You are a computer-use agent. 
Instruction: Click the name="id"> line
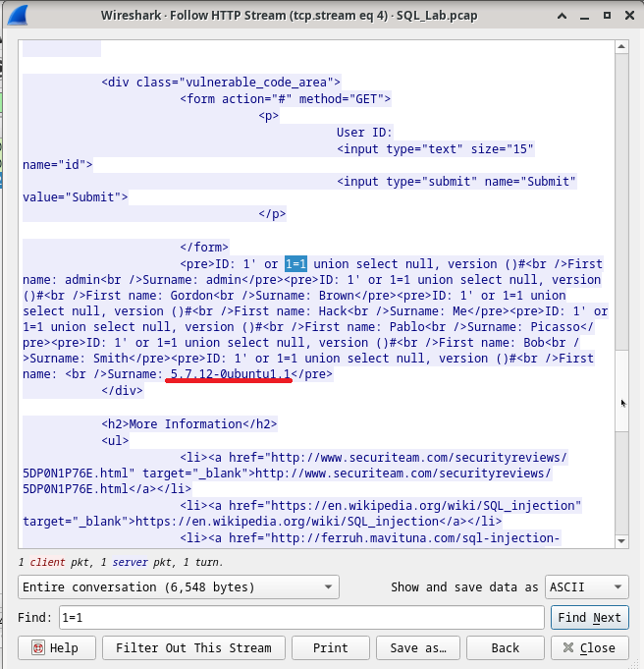tap(58, 165)
